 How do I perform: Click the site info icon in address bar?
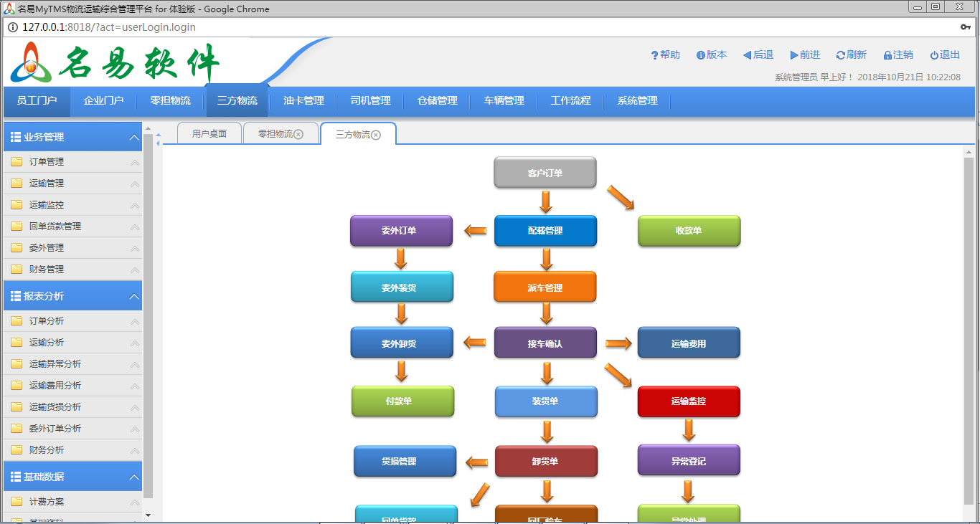pyautogui.click(x=13, y=27)
